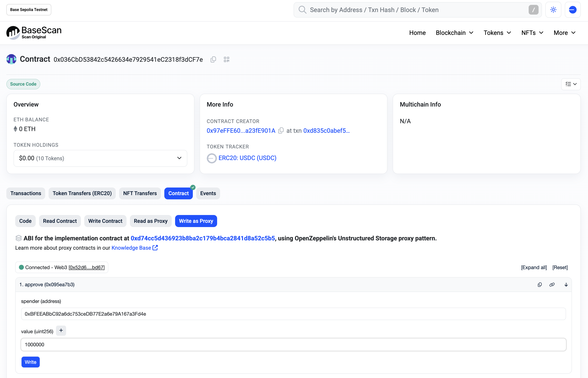The width and height of the screenshot is (588, 378).
Task: Expand the Tokens nav menu
Action: click(497, 33)
